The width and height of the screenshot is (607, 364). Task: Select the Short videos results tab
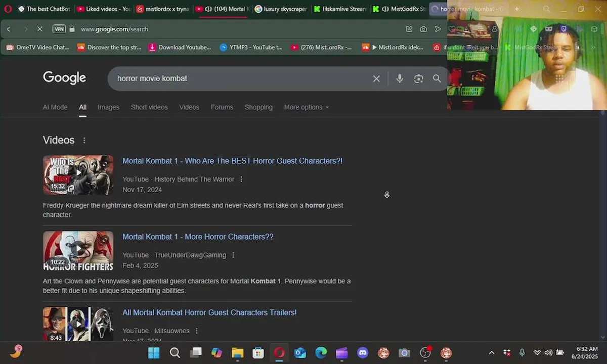pyautogui.click(x=149, y=107)
